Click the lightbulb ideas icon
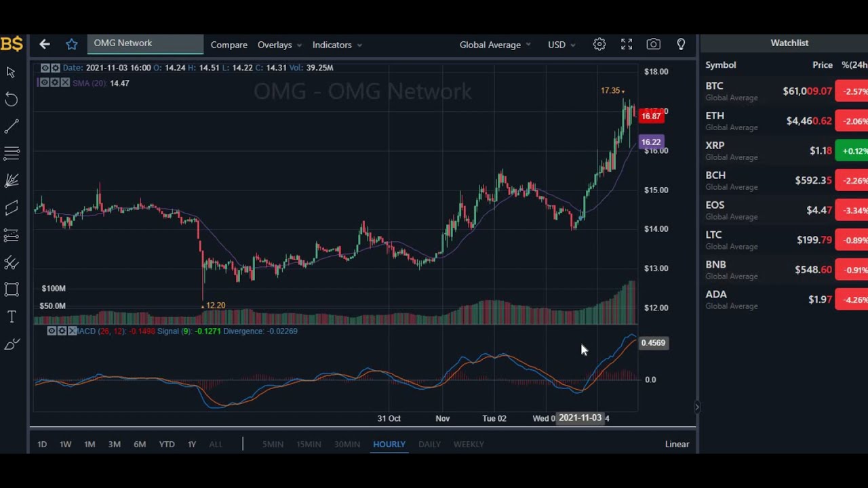The width and height of the screenshot is (868, 488). (x=681, y=44)
